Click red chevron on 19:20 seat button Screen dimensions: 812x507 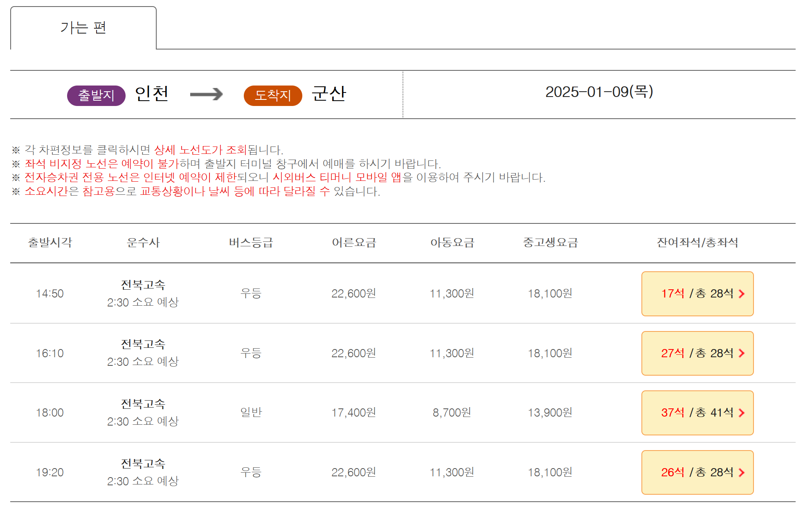741,473
